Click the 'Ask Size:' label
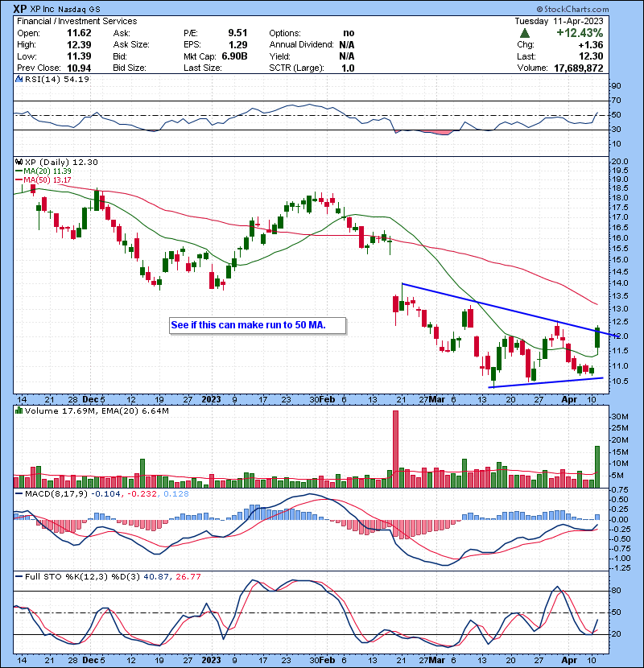 point(131,45)
